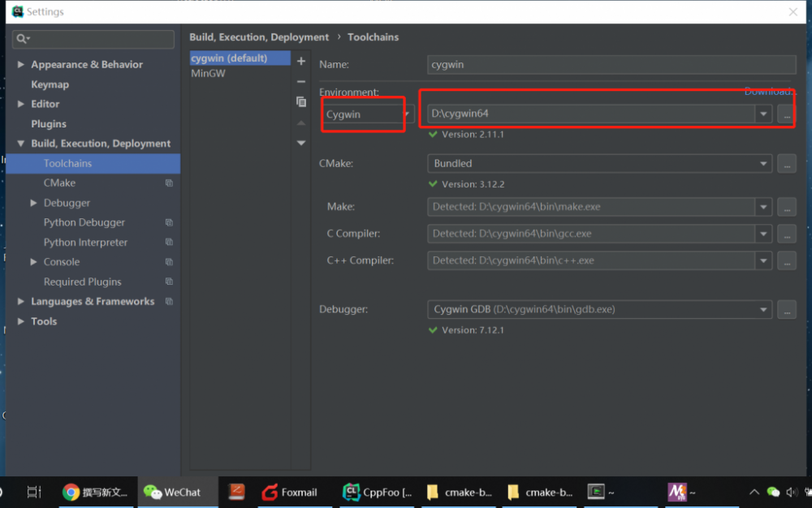
Task: Browse for the Debugger executable
Action: 786,310
